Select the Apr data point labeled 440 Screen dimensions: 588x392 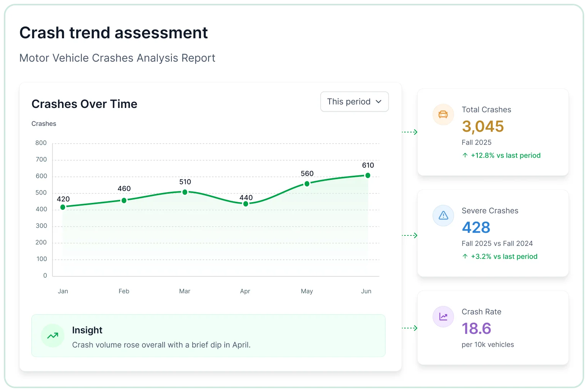click(246, 204)
